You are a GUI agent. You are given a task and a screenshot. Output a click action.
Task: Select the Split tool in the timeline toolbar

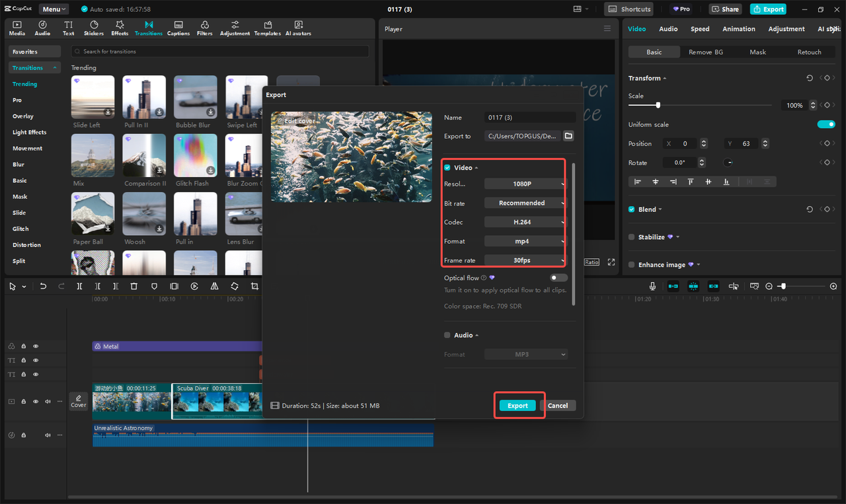coord(79,286)
